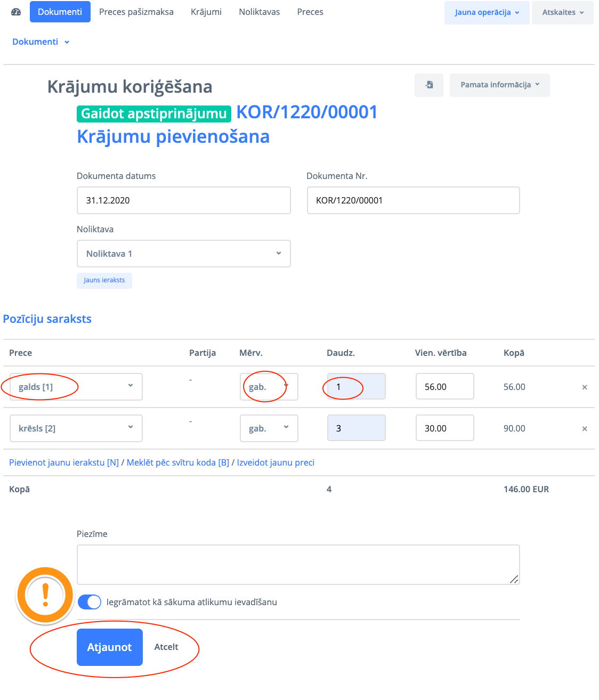Click the Prece column header
The image size is (599, 700).
pos(20,353)
